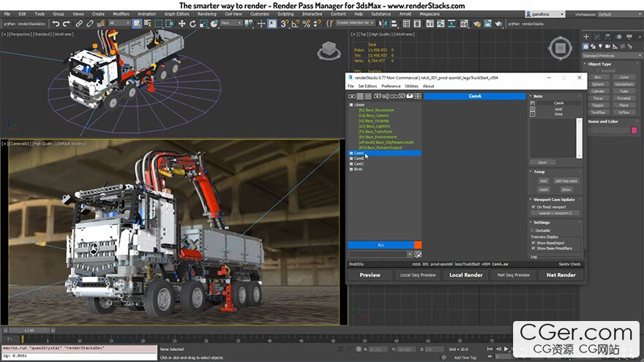The height and width of the screenshot is (362, 644).
Task: Choose the Rectangular Selection Region tool
Action: (x=159, y=24)
